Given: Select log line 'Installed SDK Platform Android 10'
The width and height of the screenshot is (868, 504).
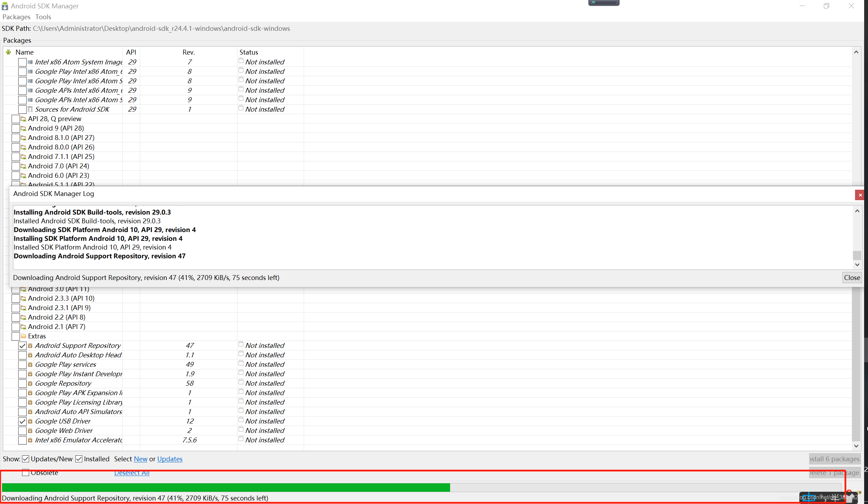Looking at the screenshot, I should coord(92,247).
